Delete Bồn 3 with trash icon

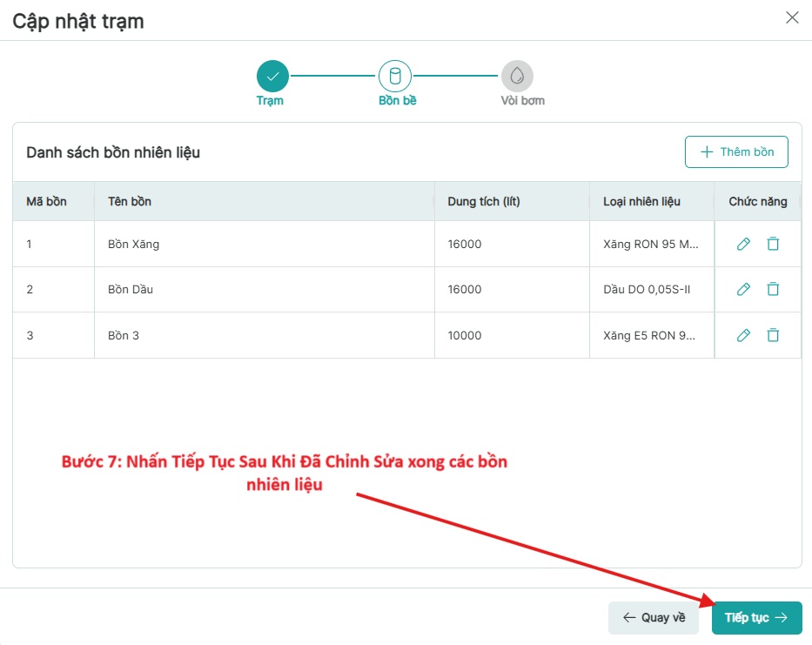(773, 335)
